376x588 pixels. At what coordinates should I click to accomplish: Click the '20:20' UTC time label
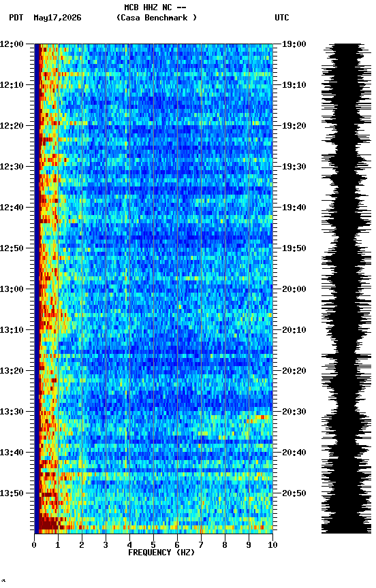(294, 372)
